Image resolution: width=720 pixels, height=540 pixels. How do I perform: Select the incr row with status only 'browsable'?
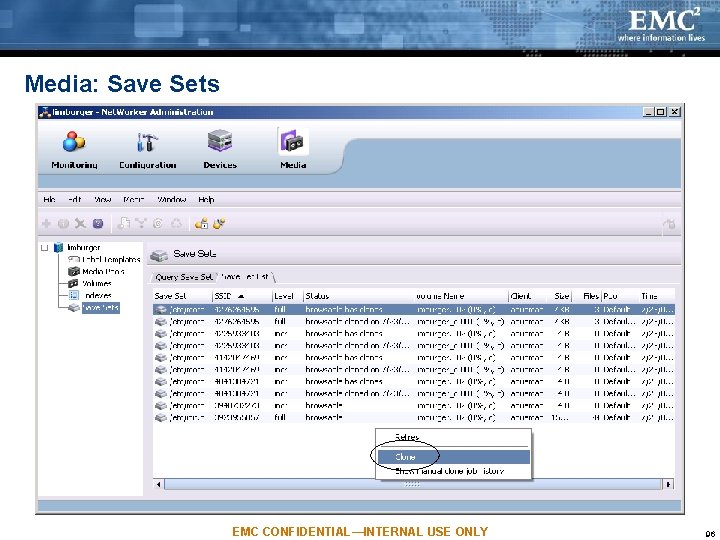click(x=414, y=405)
